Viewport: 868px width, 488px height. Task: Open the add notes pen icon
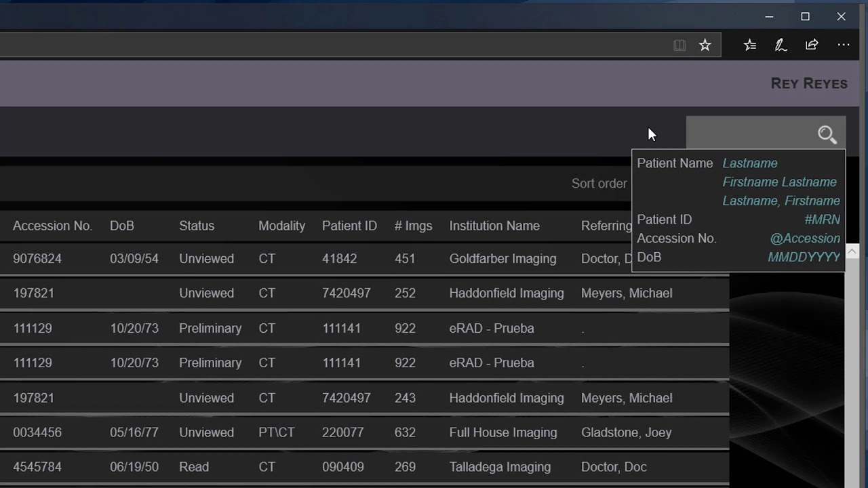(781, 45)
